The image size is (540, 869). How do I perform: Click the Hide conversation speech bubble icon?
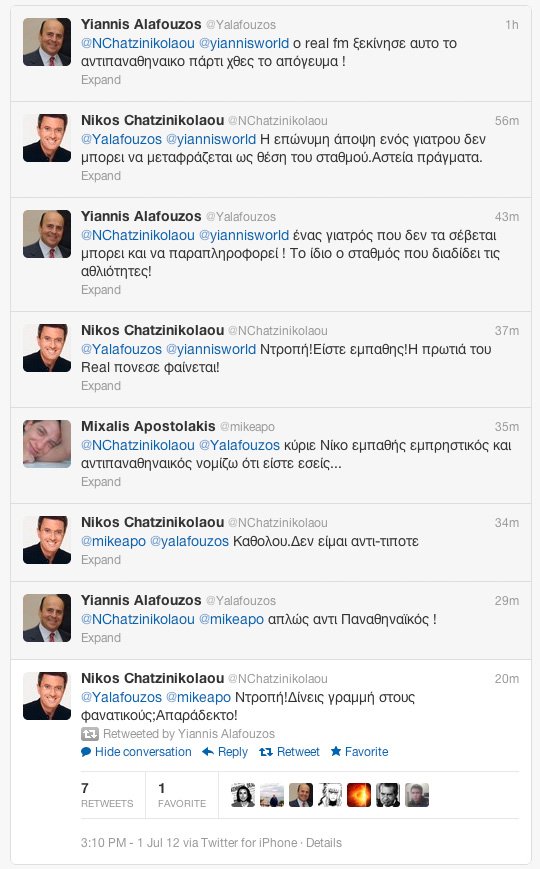pos(86,752)
